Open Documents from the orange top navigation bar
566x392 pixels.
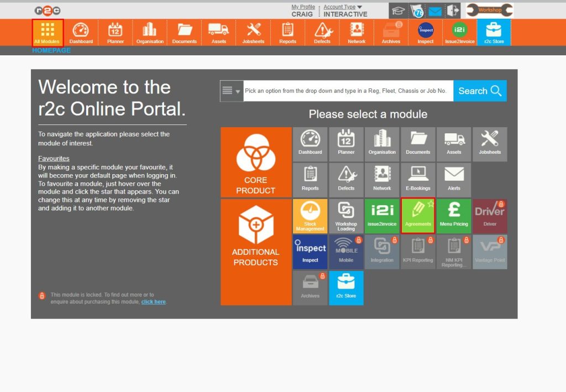184,33
